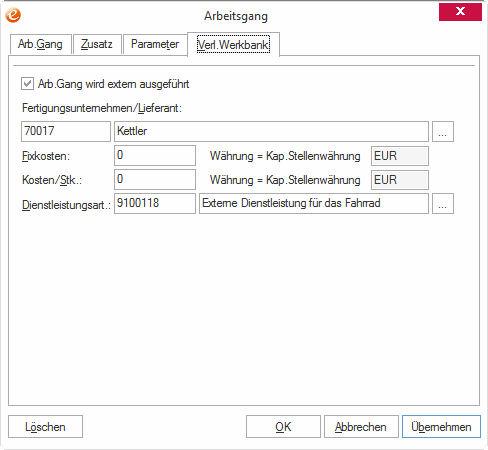This screenshot has height=450, width=488.
Task: Focus the Kosten/Stk. amount field
Action: tap(155, 180)
